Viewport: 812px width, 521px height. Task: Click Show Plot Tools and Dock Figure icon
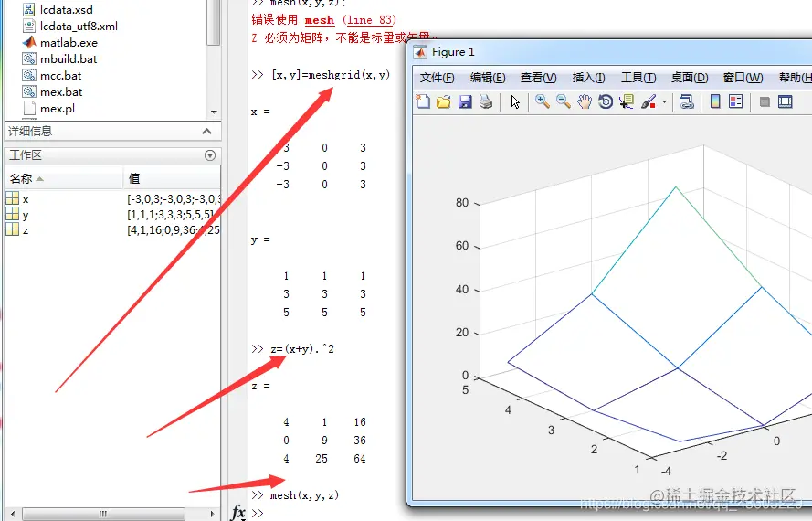pyautogui.click(x=786, y=101)
